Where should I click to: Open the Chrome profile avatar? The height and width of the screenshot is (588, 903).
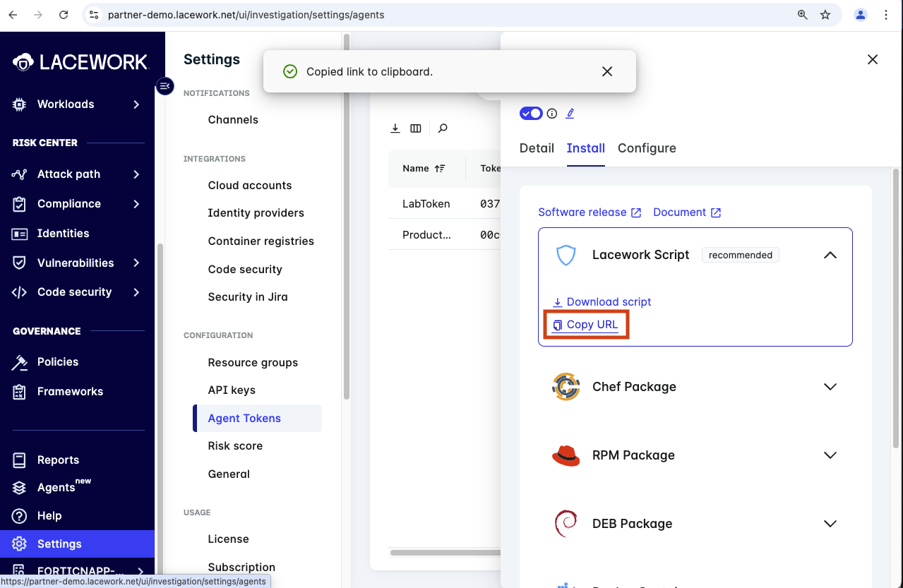click(860, 14)
